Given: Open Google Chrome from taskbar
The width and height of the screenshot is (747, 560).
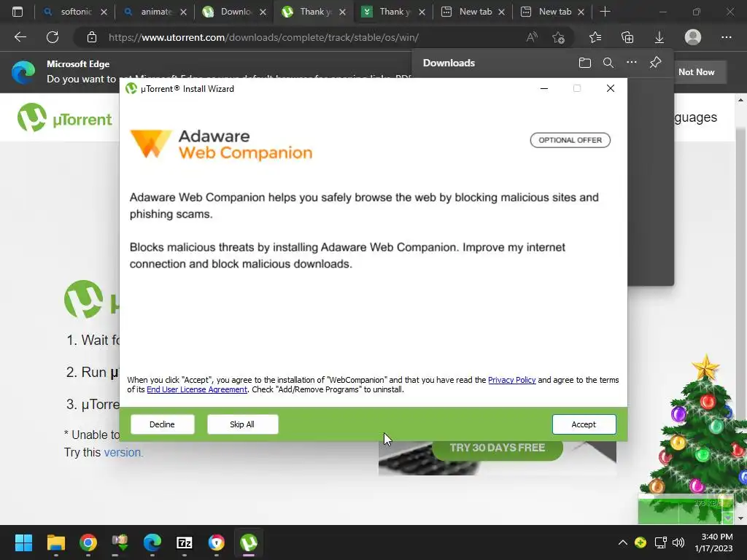Looking at the screenshot, I should click(x=88, y=542).
